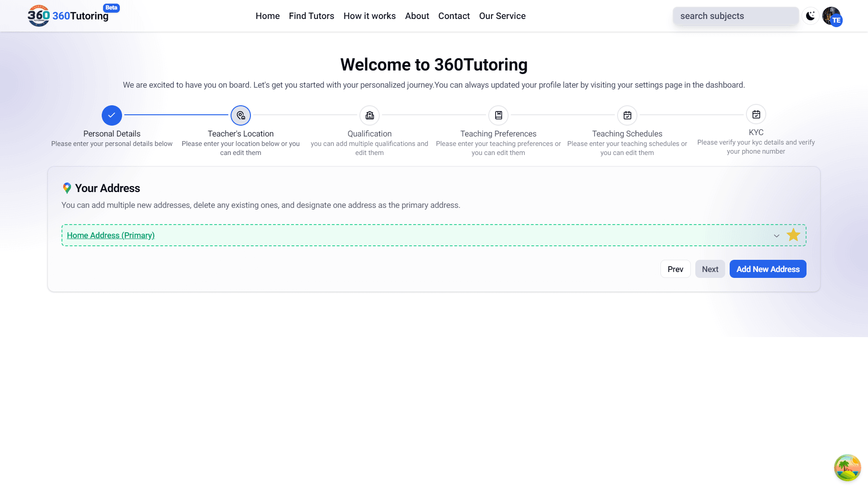
Task: Open the About menu item
Action: [417, 16]
